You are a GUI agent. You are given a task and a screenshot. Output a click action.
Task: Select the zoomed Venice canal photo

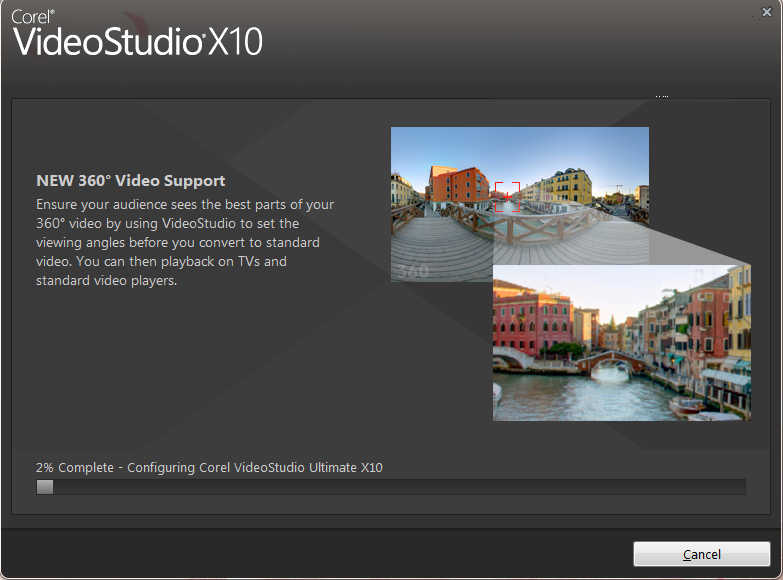pos(621,342)
